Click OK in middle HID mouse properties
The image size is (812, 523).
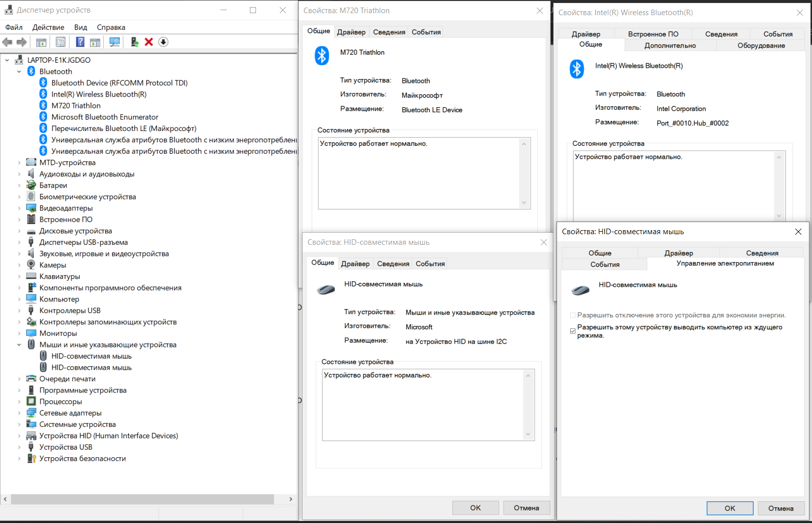476,508
